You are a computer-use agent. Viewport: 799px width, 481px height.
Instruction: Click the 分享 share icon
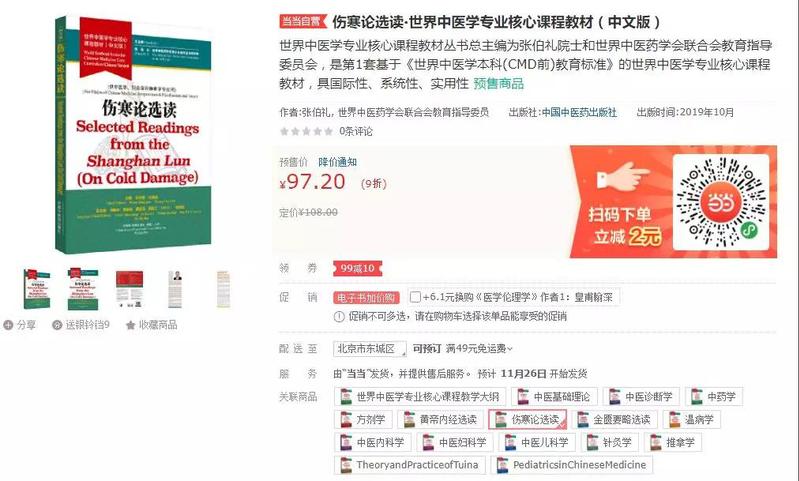coord(8,325)
